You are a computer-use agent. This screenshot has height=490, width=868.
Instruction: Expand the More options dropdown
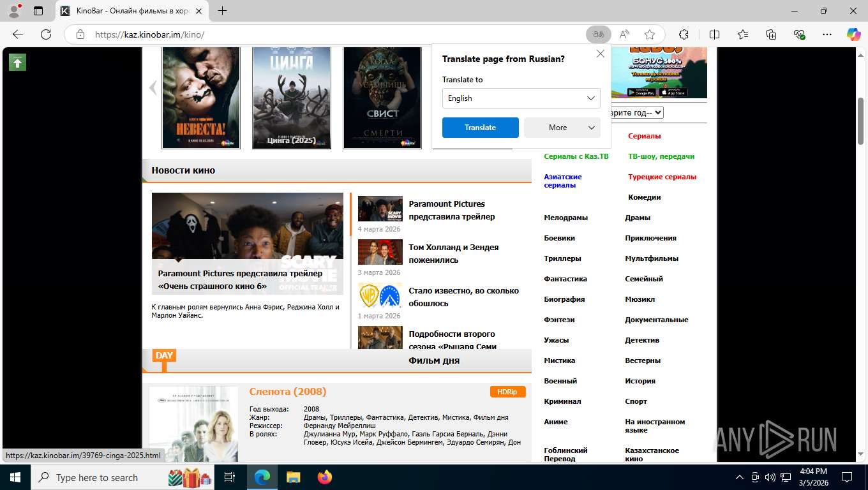tap(562, 128)
